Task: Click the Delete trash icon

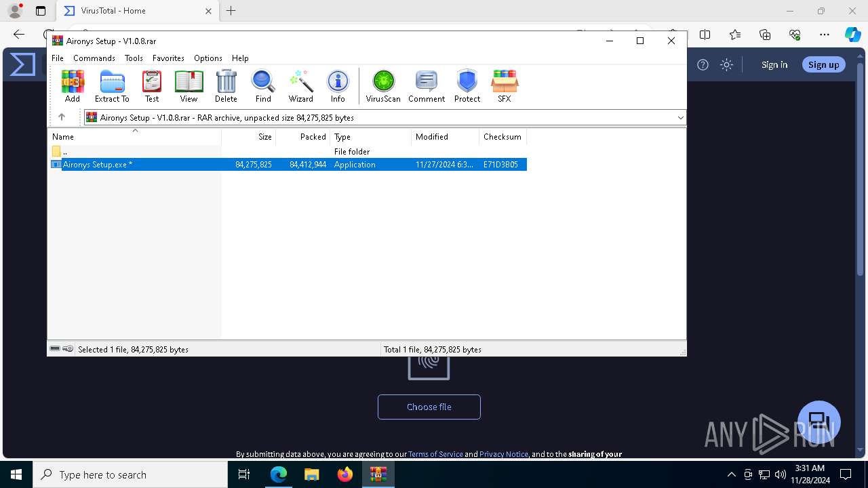Action: point(226,86)
